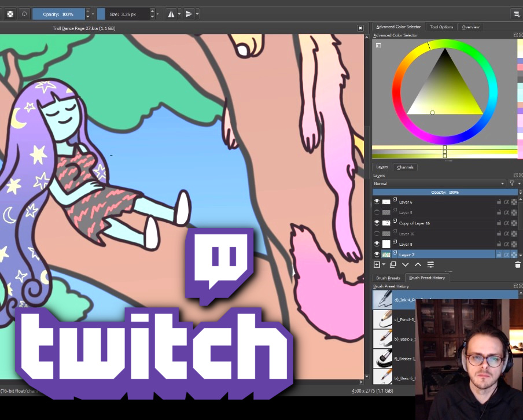523x420 pixels.
Task: Toggle inherit alpha on Layer 16
Action: click(x=506, y=234)
